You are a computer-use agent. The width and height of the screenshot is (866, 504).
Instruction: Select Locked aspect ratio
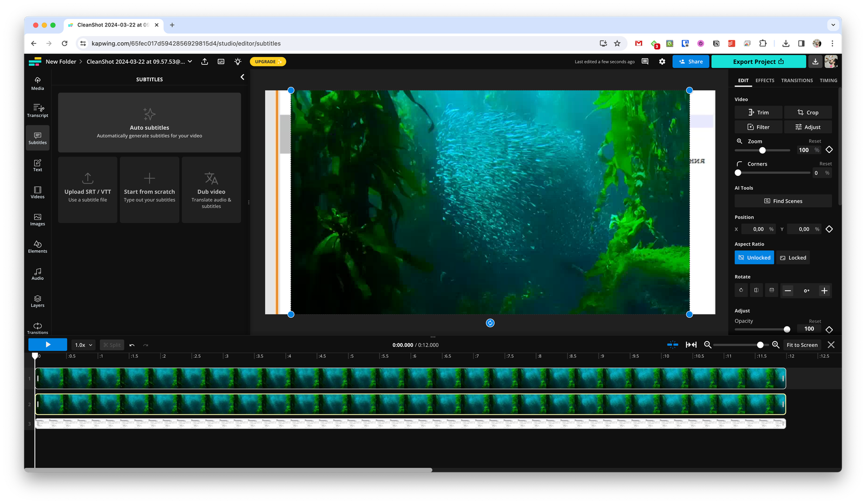(793, 258)
